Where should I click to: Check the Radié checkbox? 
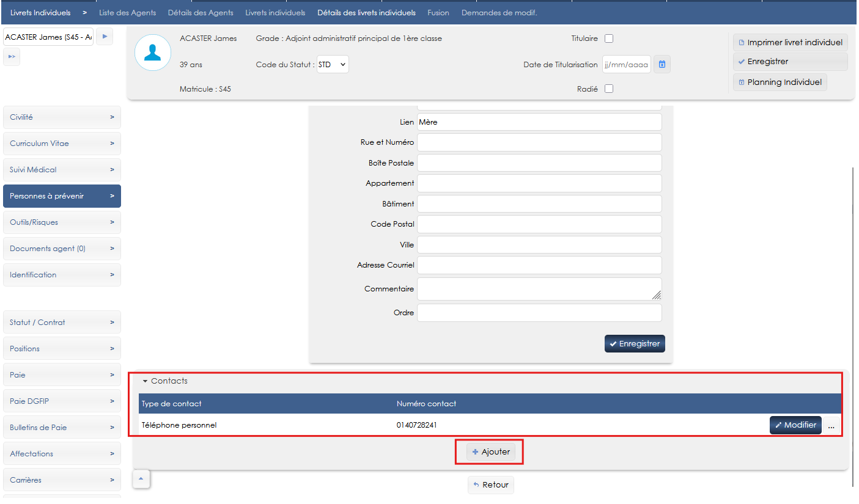(608, 89)
